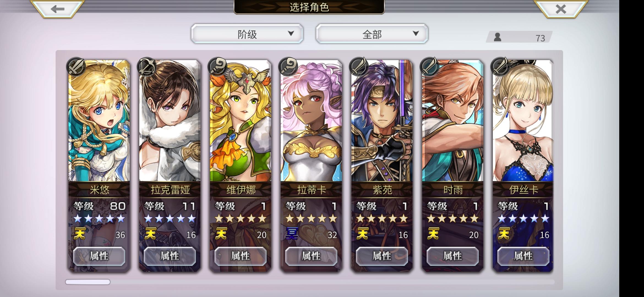
Task: Open the 阶级 sort dropdown
Action: pyautogui.click(x=247, y=34)
